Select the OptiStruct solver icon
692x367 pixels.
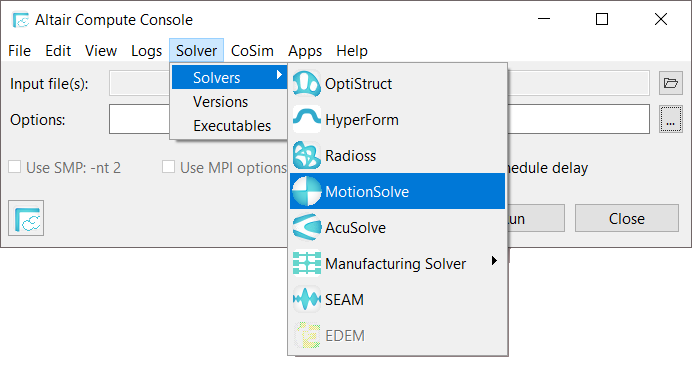306,83
